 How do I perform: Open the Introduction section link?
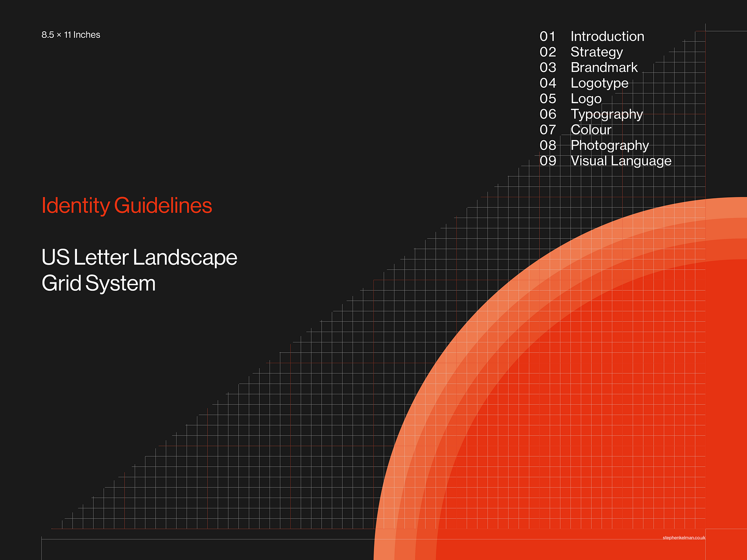tap(607, 36)
